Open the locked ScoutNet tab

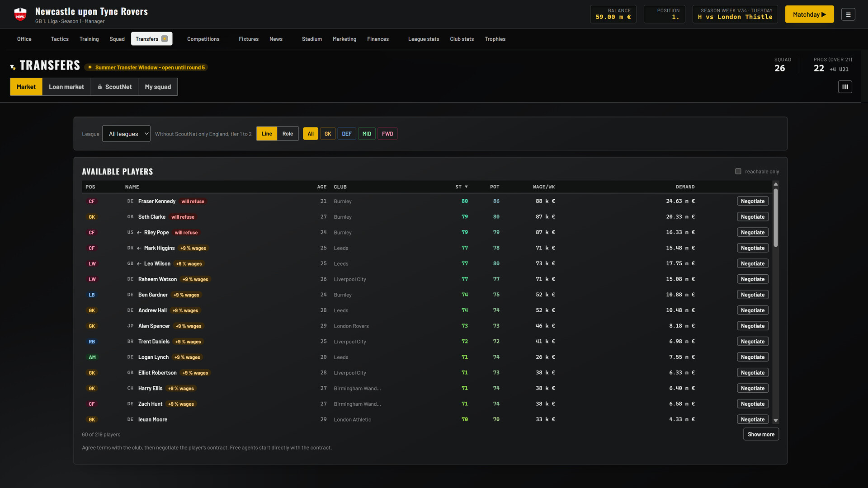point(115,87)
